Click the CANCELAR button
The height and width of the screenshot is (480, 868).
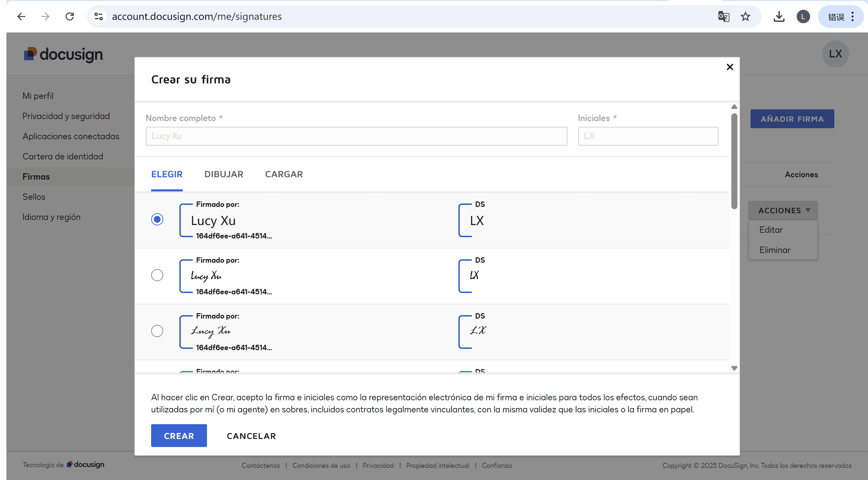click(x=251, y=436)
